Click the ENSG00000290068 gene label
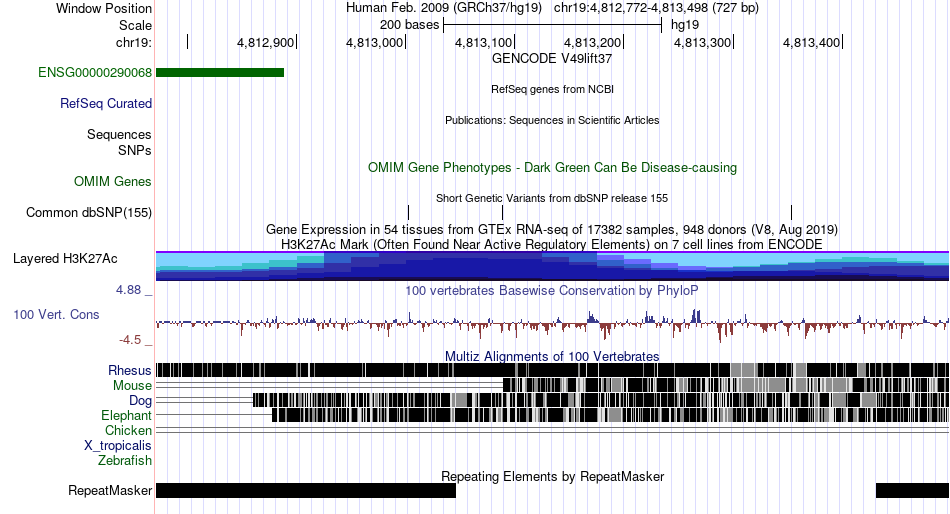The image size is (950, 514). [x=95, y=73]
